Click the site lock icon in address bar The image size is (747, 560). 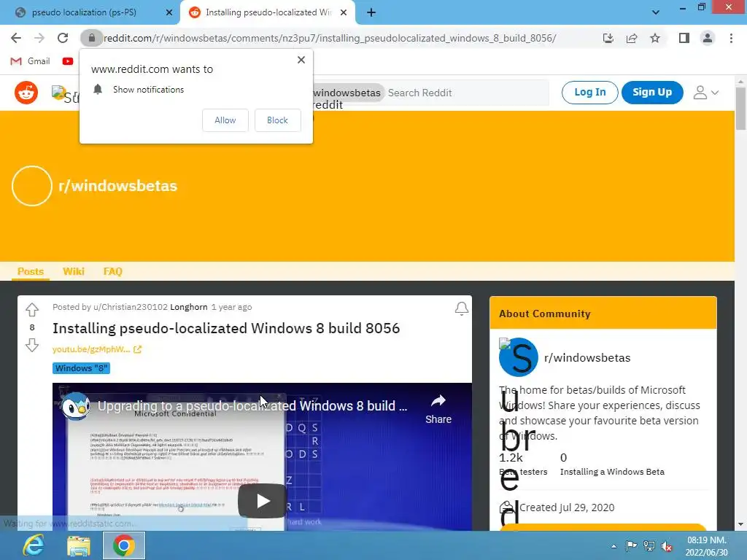pos(91,38)
